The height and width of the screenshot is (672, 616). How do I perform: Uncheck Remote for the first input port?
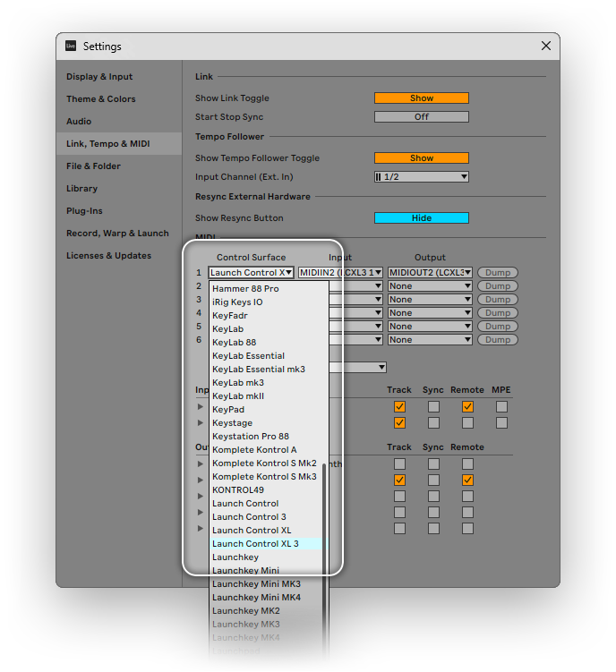click(x=467, y=407)
